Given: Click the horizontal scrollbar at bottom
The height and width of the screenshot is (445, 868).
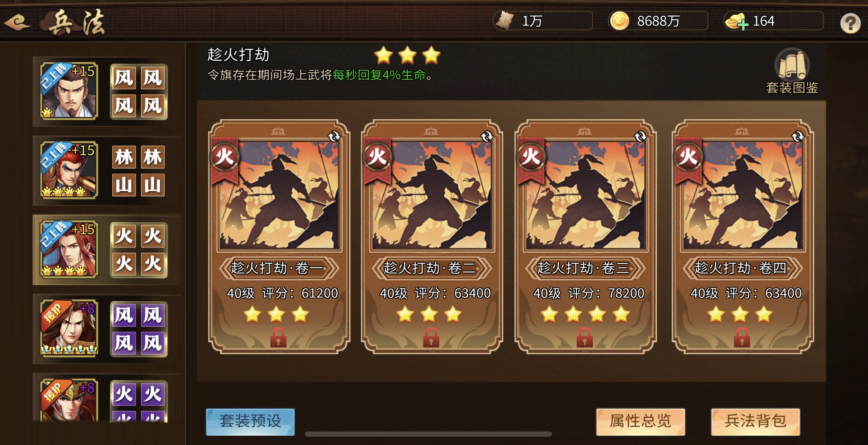Looking at the screenshot, I should pos(428,434).
